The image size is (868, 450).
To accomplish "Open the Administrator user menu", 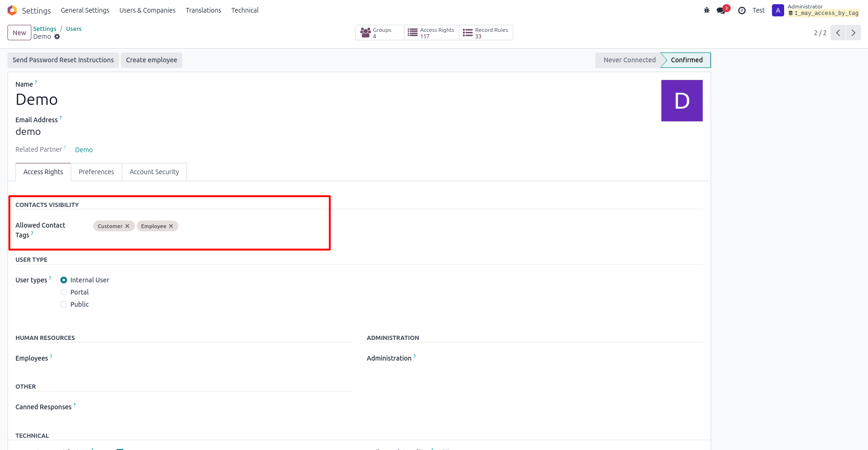I will coord(815,10).
